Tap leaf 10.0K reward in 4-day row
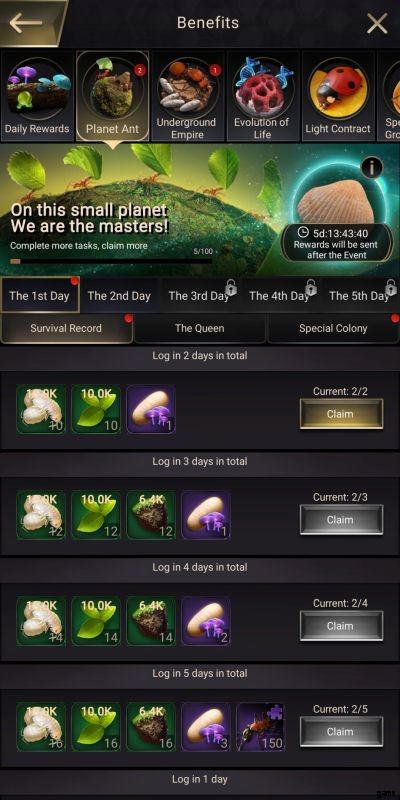 [96, 621]
